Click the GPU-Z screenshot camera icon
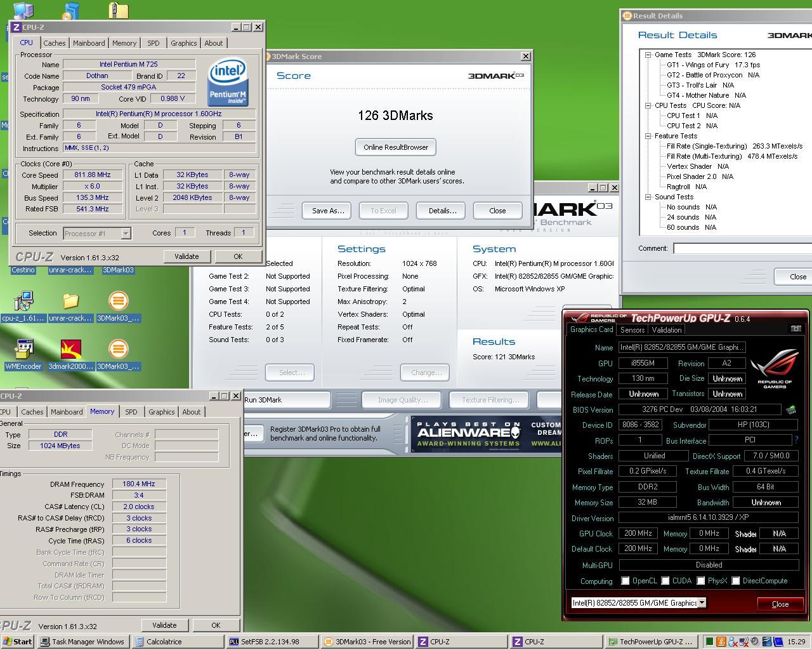Image resolution: width=812 pixels, height=650 pixels. [796, 329]
